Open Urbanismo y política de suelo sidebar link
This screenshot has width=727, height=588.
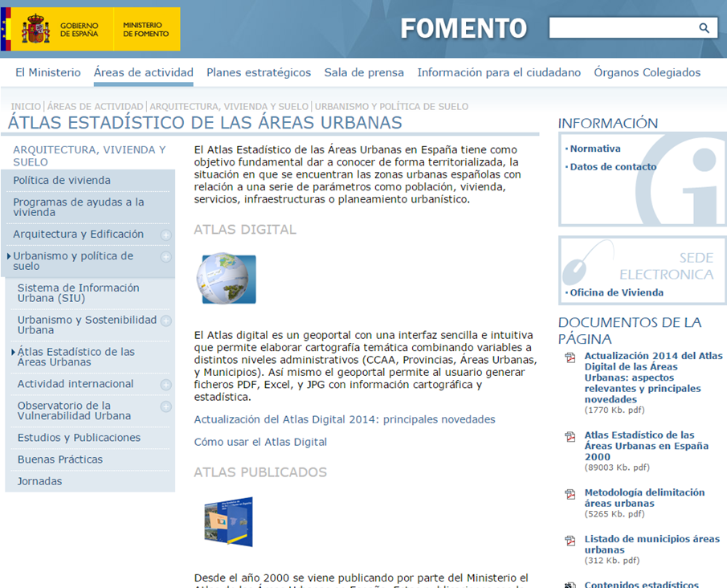73,261
